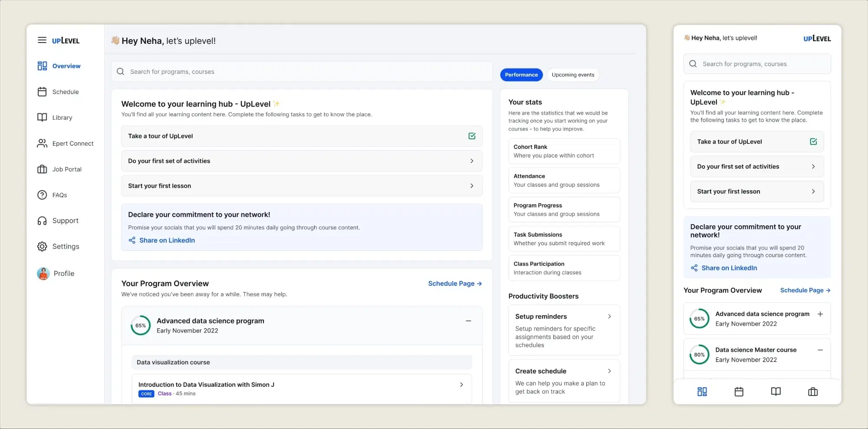
Task: Click the Schedule Page link in desktop view
Action: tap(455, 284)
